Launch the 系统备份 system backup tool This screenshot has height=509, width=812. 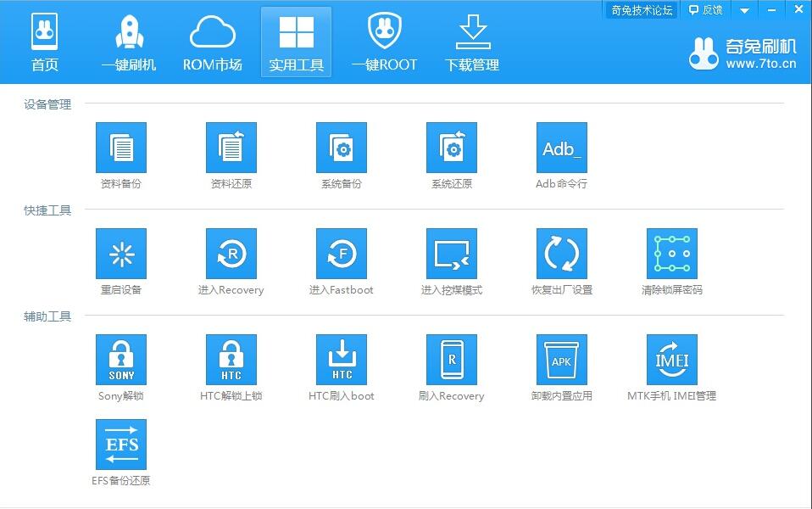pyautogui.click(x=341, y=148)
